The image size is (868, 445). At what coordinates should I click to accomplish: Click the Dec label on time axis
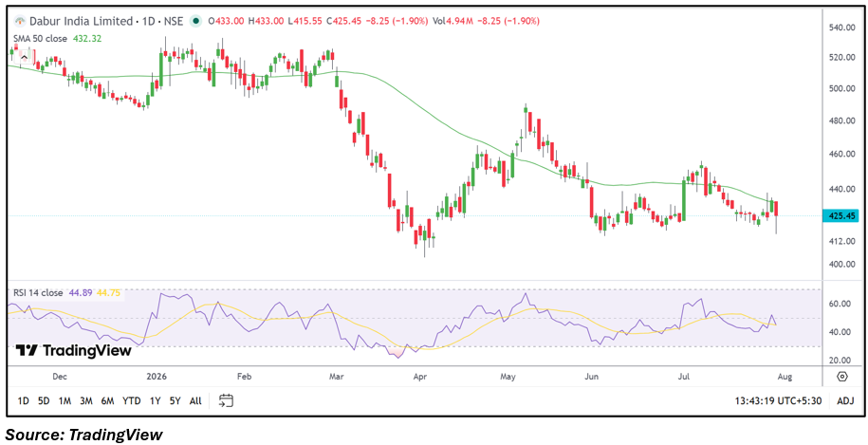(59, 377)
